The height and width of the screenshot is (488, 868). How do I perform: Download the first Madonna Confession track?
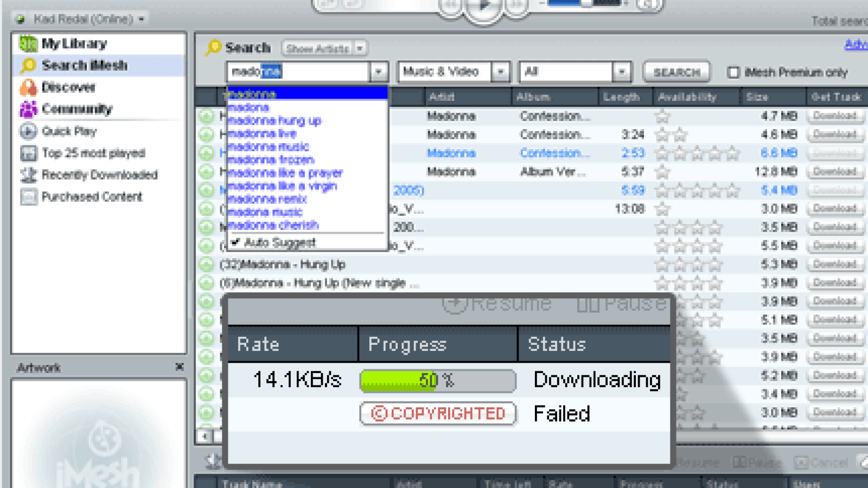834,116
